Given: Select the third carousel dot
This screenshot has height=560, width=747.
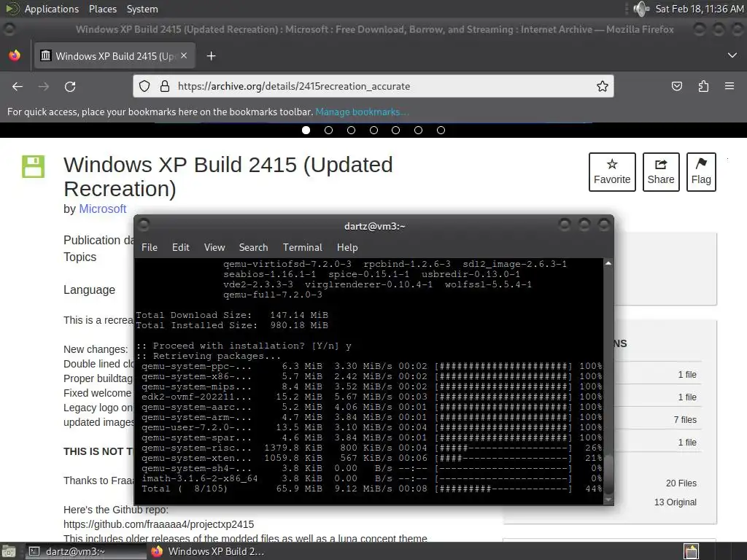Looking at the screenshot, I should coord(351,130).
